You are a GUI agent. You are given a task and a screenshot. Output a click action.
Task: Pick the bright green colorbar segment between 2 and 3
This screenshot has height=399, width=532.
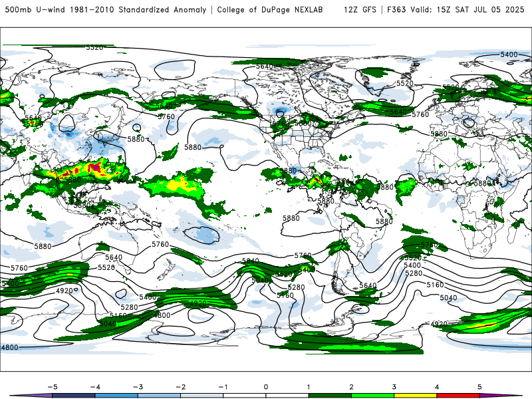point(373,396)
